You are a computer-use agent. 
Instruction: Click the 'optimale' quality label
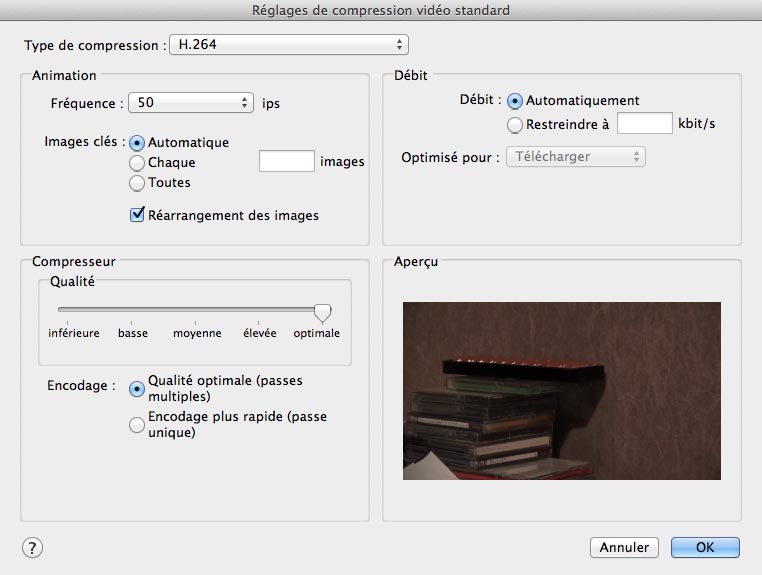click(316, 333)
